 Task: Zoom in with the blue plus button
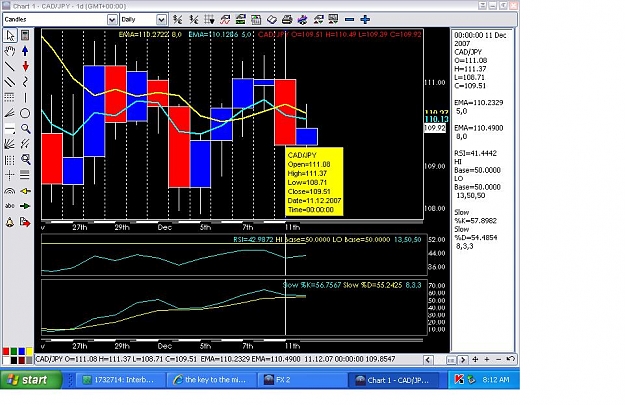[365, 19]
